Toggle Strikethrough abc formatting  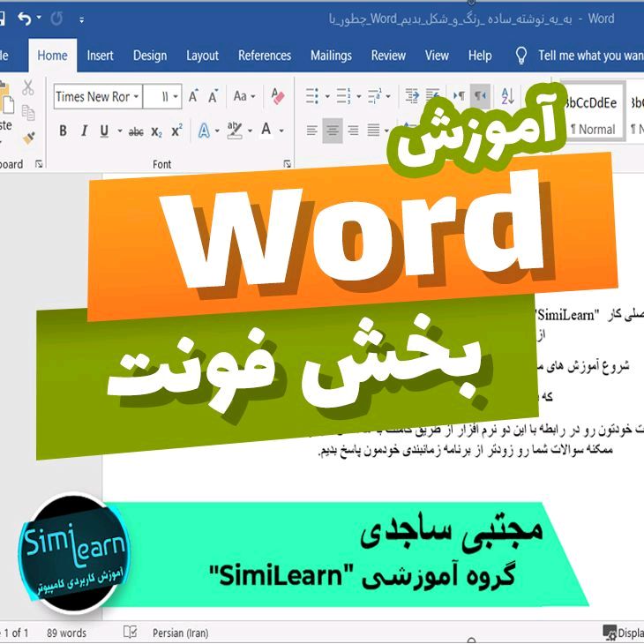coord(136,131)
